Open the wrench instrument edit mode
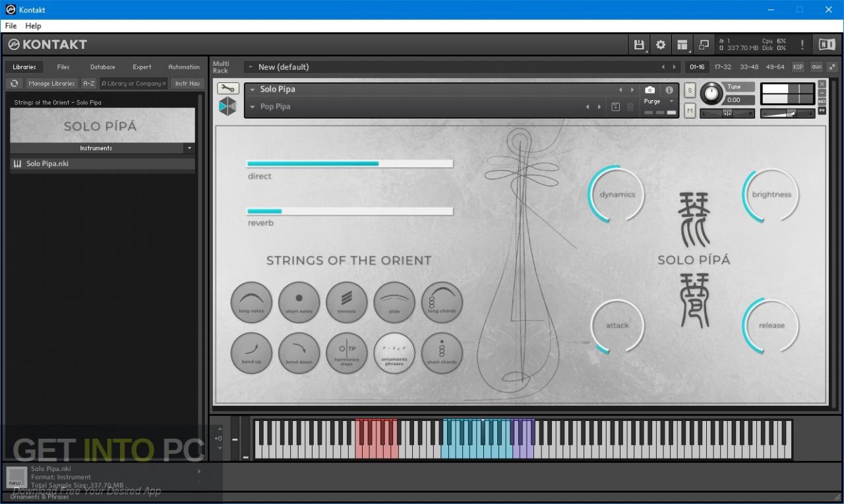Screen dimensions: 844x504 point(227,88)
